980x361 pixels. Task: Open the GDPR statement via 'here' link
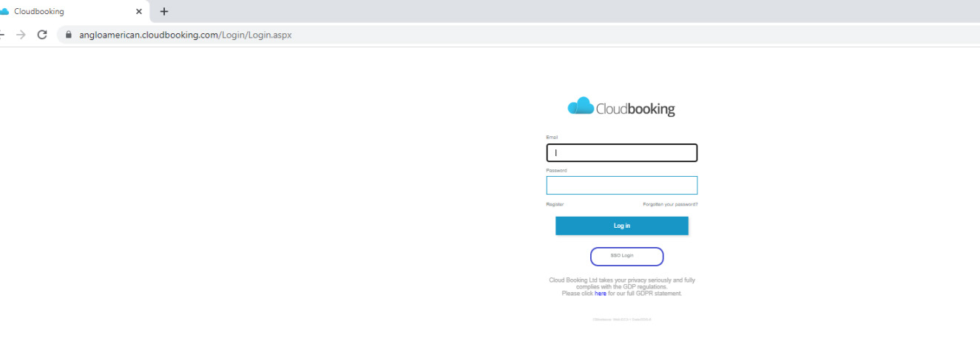tap(600, 294)
